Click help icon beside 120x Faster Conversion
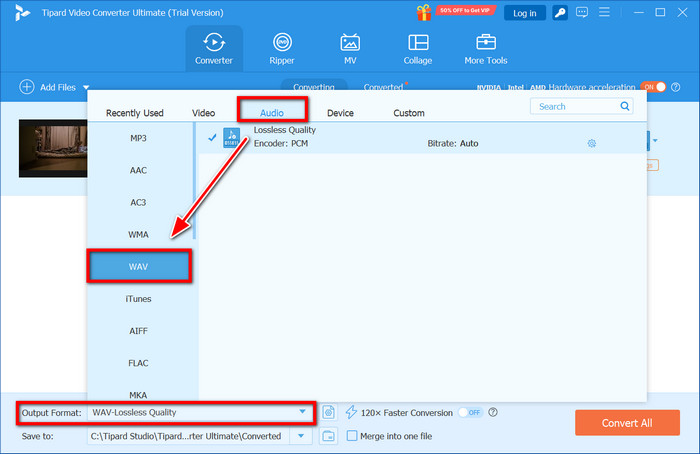This screenshot has height=454, width=700. click(493, 412)
